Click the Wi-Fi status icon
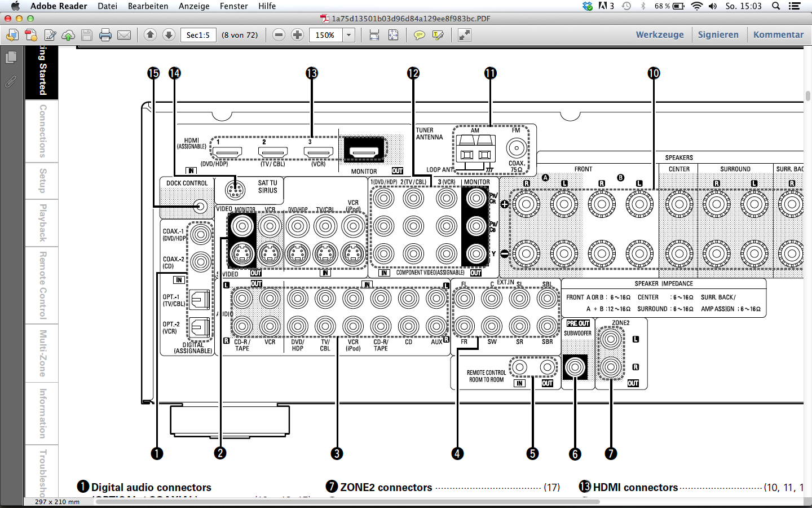Image resolution: width=812 pixels, height=508 pixels. [697, 6]
